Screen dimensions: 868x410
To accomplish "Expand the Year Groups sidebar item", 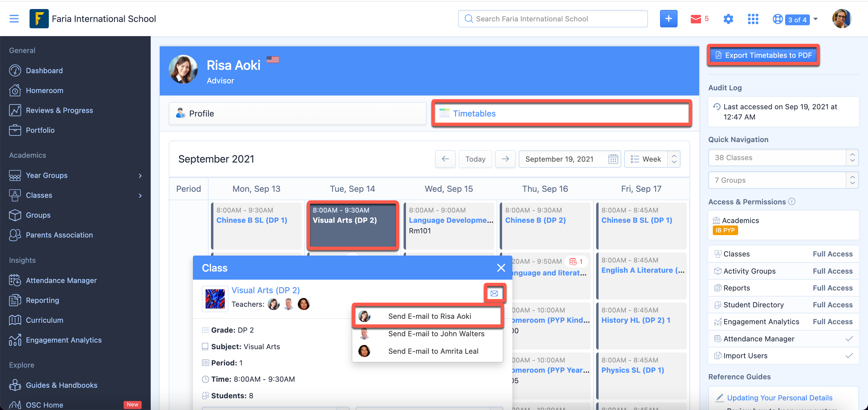I will pyautogui.click(x=140, y=175).
